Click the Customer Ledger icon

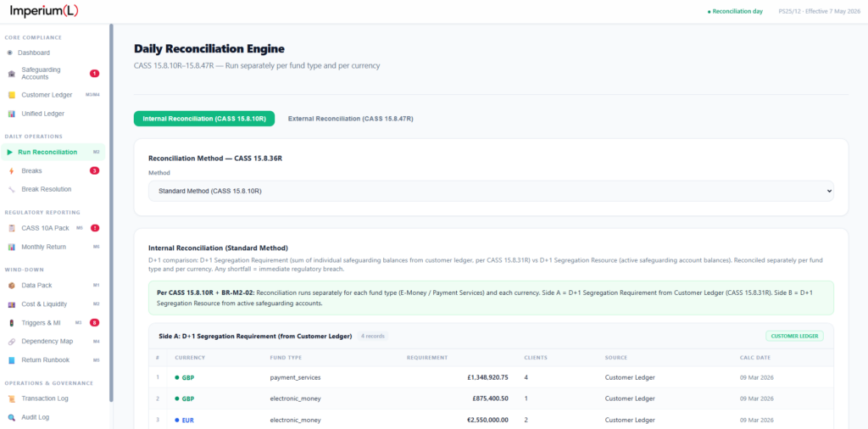click(x=12, y=95)
